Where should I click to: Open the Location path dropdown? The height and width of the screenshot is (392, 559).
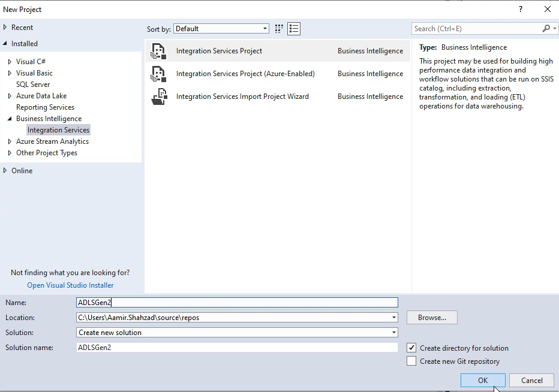[392, 317]
